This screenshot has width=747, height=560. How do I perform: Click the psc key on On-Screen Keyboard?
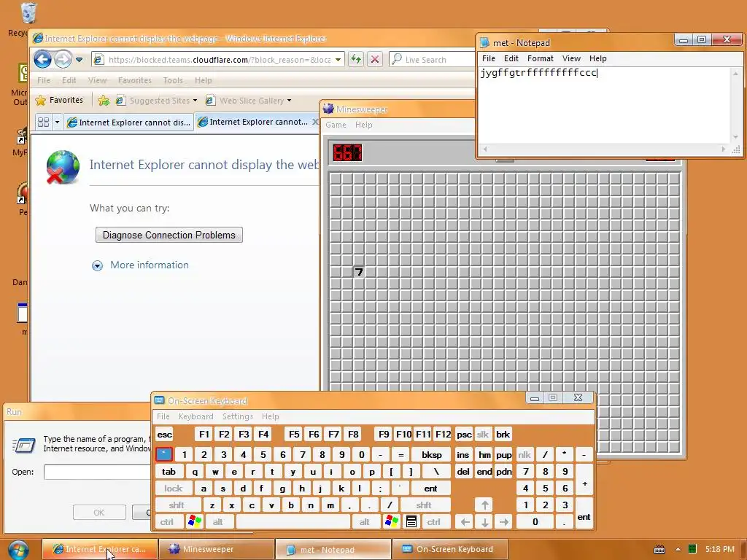[x=464, y=435]
